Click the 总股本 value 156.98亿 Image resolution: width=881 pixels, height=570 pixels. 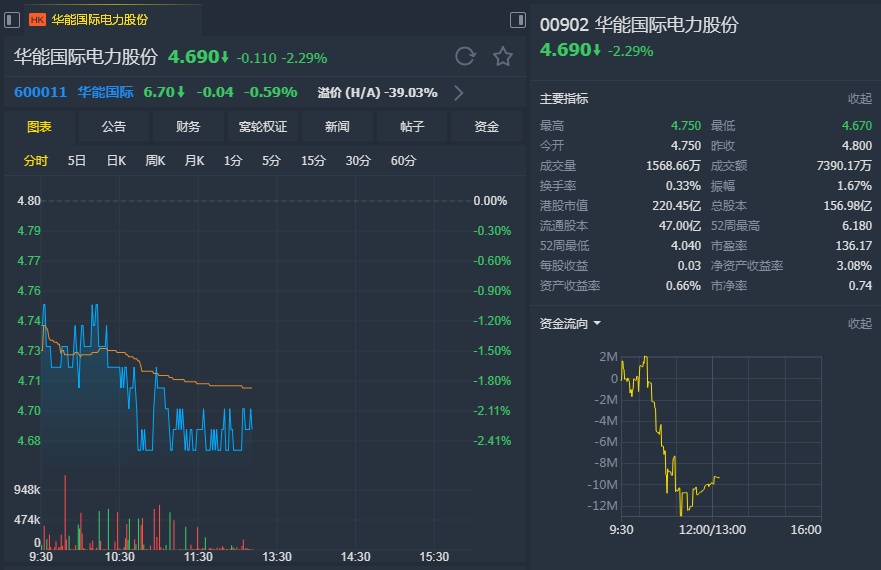click(x=847, y=206)
